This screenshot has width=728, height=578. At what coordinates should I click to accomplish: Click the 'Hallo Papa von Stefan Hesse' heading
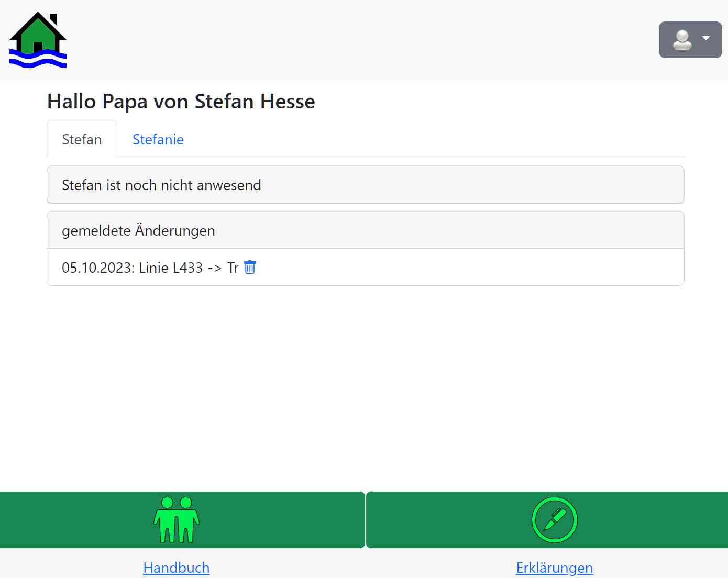coord(181,102)
